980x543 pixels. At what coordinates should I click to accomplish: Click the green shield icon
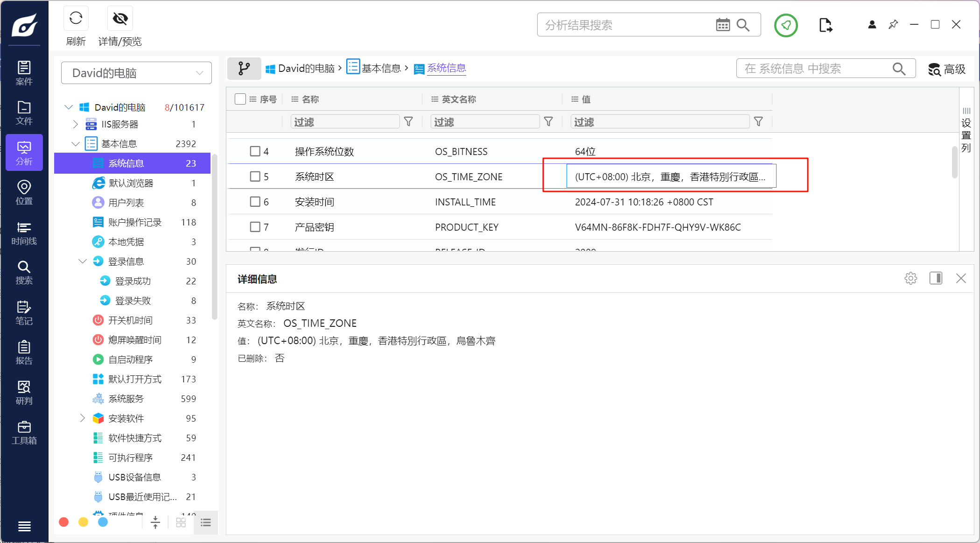point(786,25)
